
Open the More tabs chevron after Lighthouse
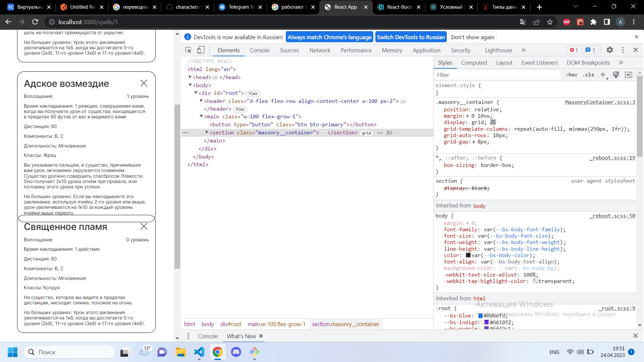(524, 50)
